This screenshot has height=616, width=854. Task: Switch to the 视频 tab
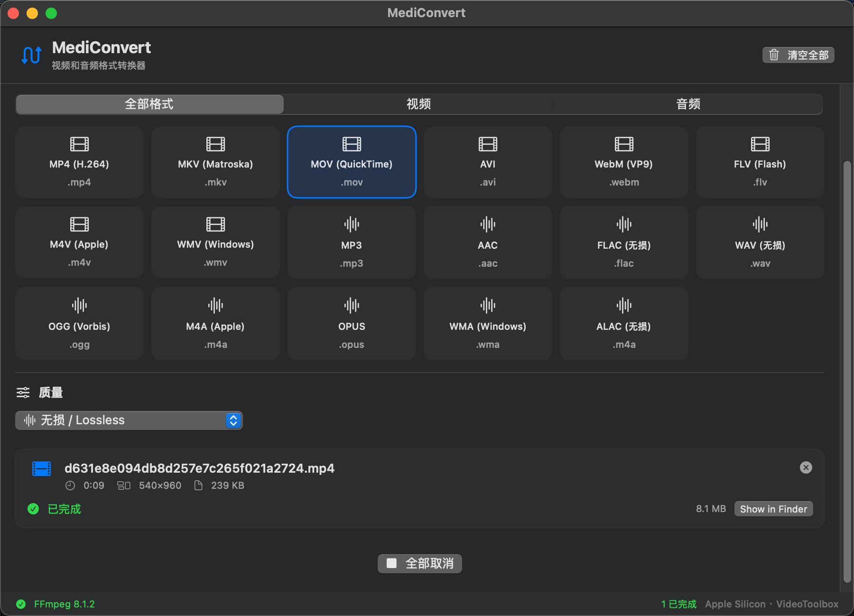(x=418, y=104)
